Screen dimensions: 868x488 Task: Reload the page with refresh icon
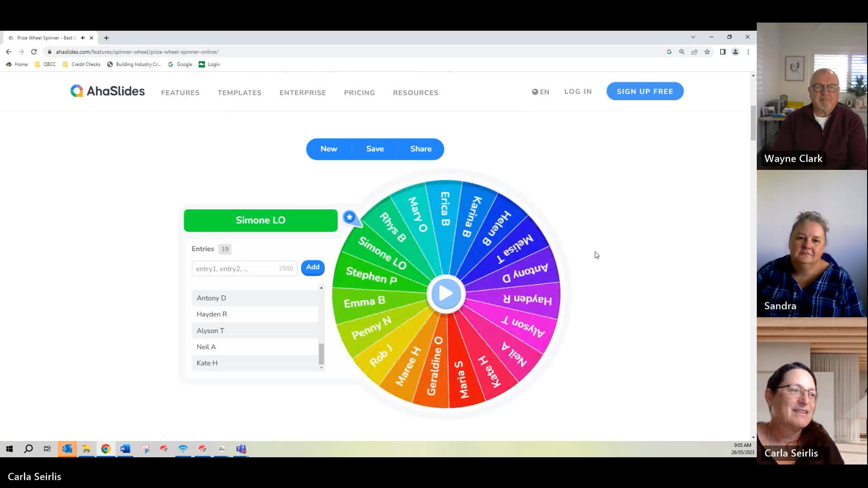34,52
